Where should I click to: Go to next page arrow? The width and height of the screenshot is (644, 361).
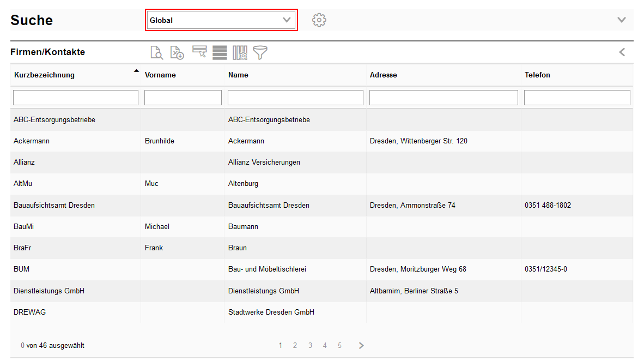point(361,345)
